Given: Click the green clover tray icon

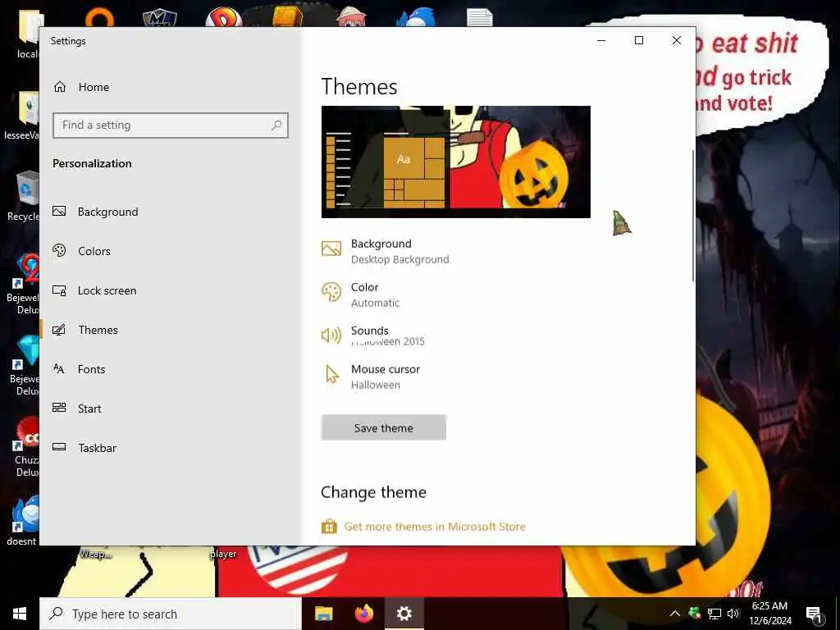Looking at the screenshot, I should point(695,614).
